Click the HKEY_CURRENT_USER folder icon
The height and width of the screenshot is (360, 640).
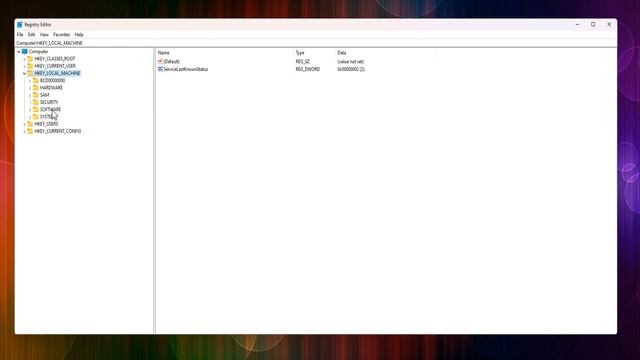point(30,66)
